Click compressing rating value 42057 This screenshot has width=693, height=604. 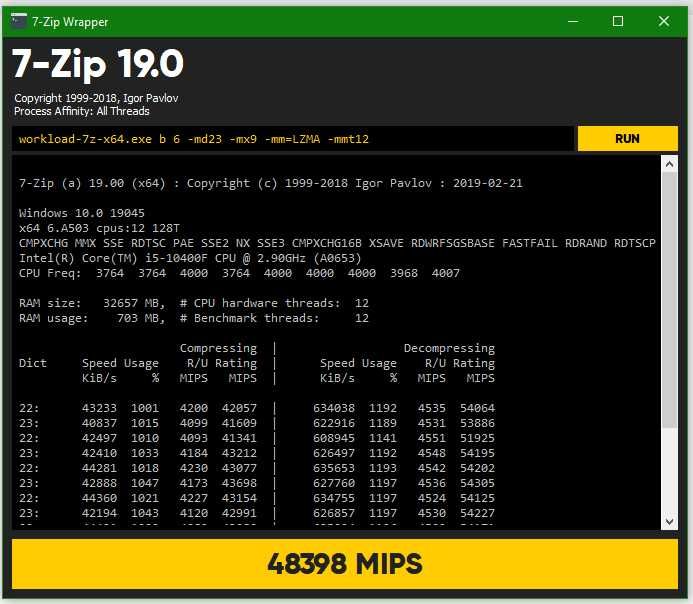click(239, 408)
